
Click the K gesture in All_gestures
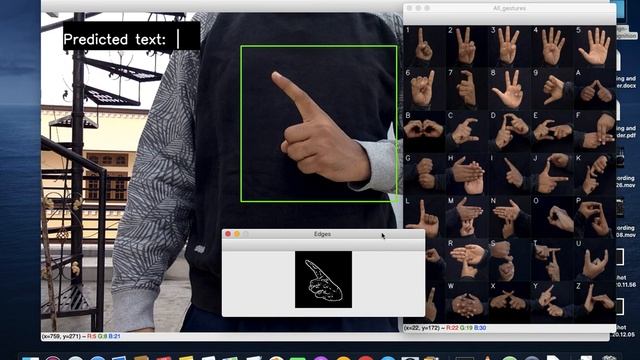[x=594, y=174]
